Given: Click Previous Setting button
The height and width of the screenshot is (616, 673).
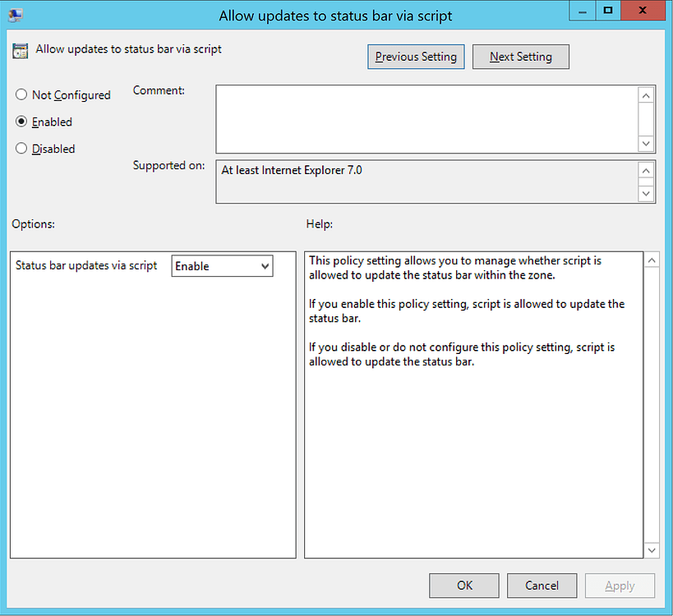Looking at the screenshot, I should click(x=416, y=57).
